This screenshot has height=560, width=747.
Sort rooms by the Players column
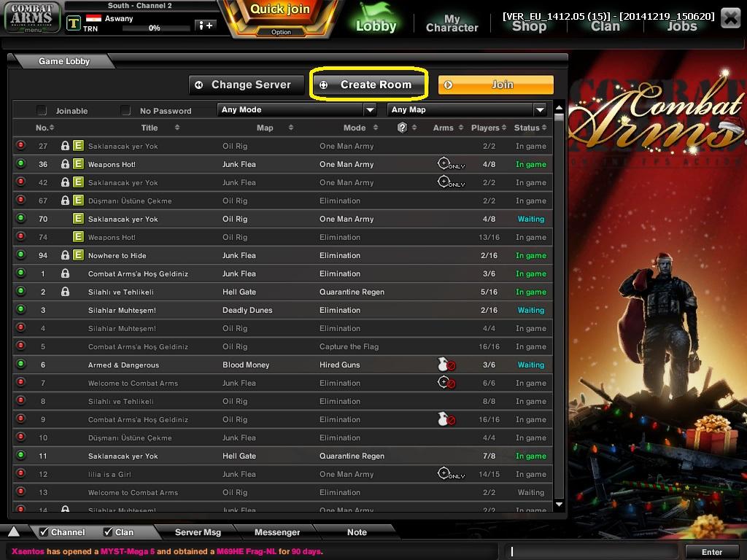[488, 128]
